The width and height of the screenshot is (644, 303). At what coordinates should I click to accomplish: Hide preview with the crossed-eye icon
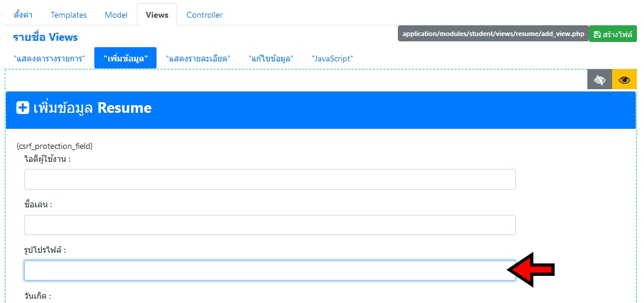(600, 80)
